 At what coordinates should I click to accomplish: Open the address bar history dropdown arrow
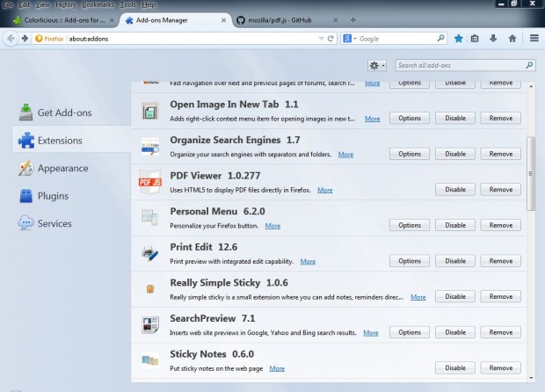pyautogui.click(x=321, y=39)
